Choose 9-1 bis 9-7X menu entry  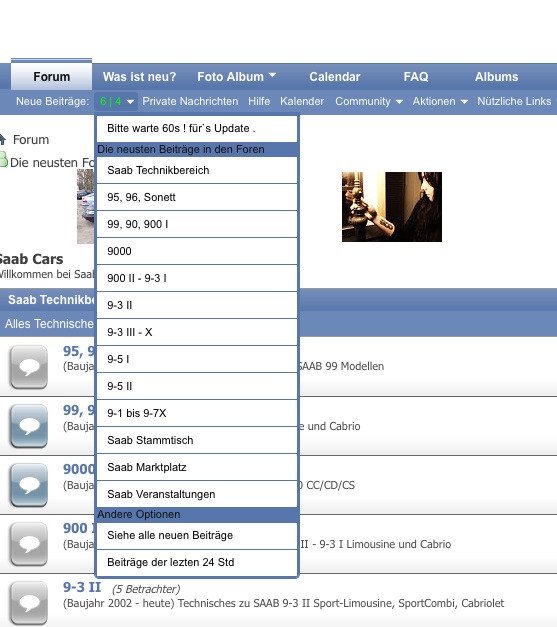(x=197, y=413)
